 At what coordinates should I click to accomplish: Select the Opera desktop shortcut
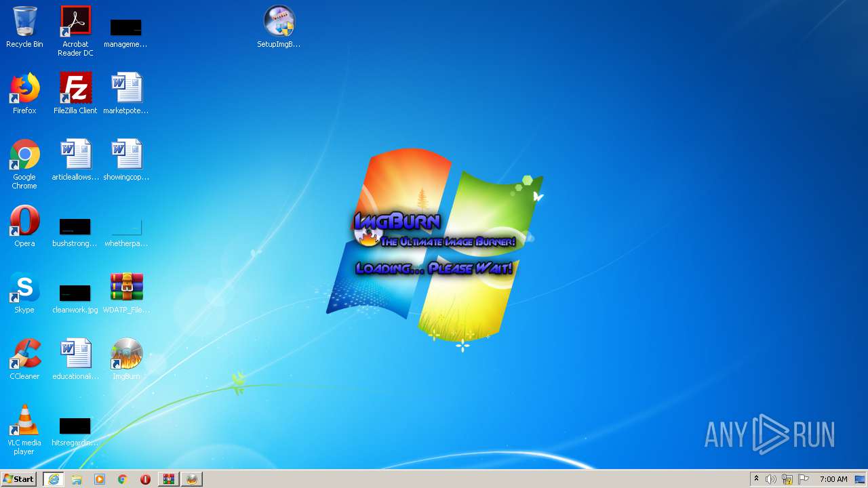[24, 226]
